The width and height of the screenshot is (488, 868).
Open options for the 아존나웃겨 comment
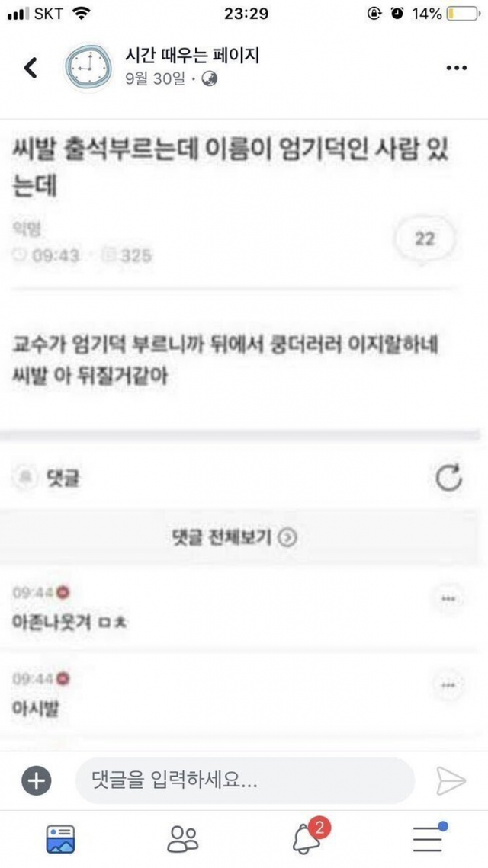point(448,600)
